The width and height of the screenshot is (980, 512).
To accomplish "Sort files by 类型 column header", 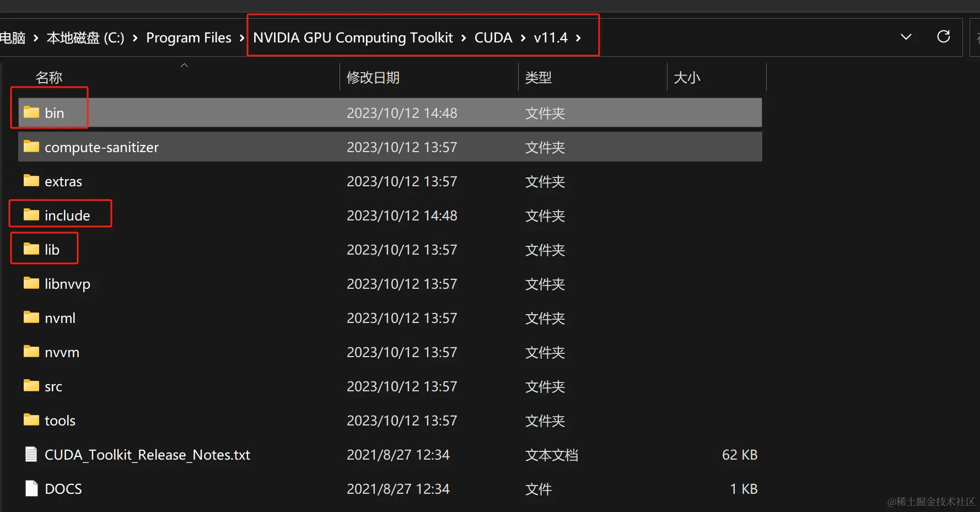I will [539, 78].
